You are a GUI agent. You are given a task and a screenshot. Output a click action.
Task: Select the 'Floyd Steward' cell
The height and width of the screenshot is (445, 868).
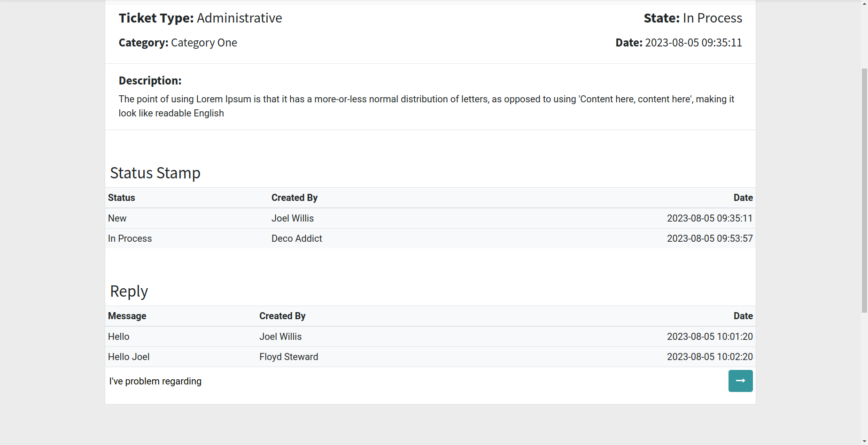(289, 357)
